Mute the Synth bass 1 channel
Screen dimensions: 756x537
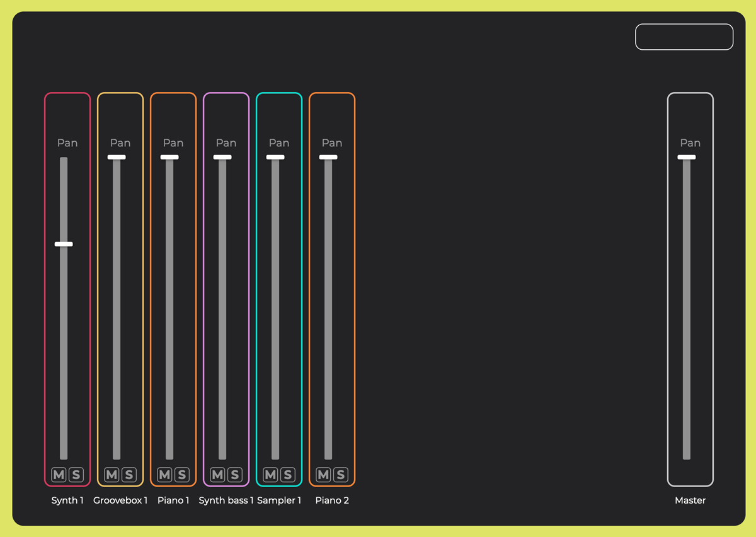pos(217,475)
